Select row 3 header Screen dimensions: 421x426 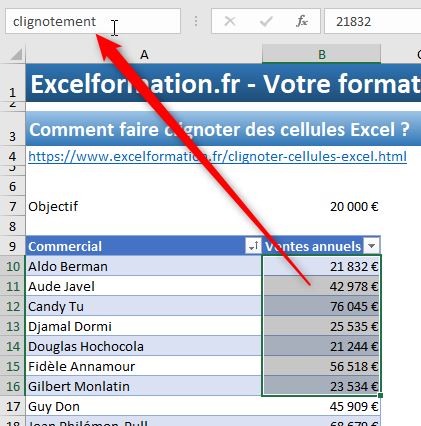tap(13, 129)
